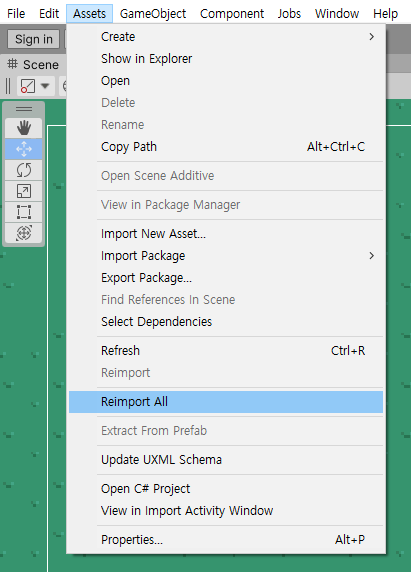Select the Rect tool

point(24,212)
